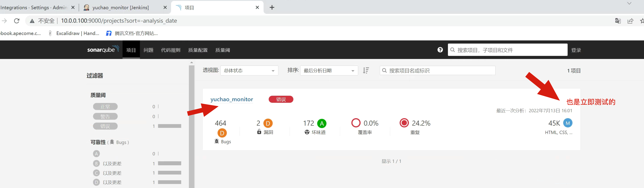Click the orange D Bugs rating badge
The height and width of the screenshot is (188, 644).
[x=222, y=133]
